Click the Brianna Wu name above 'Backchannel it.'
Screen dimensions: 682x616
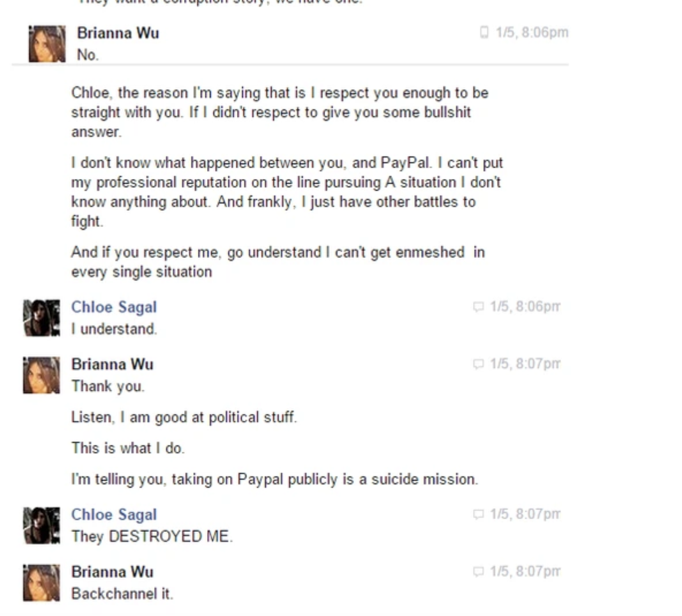click(112, 572)
